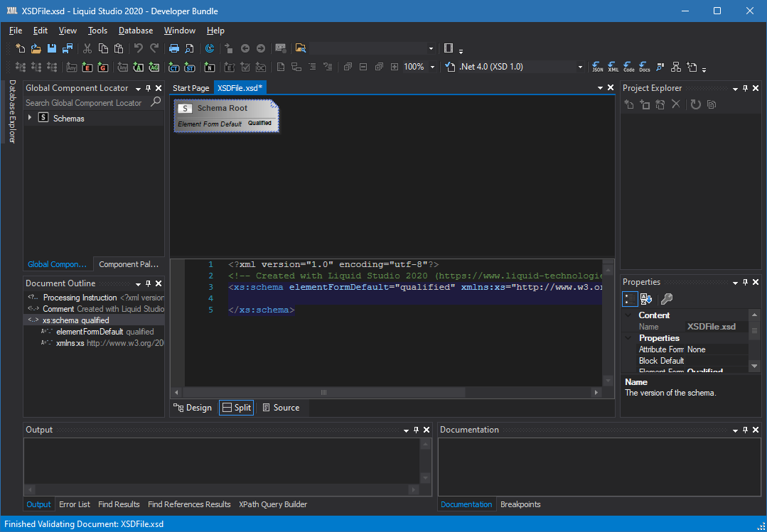Image resolution: width=767 pixels, height=532 pixels.
Task: Select the Schema Root node in diagram
Action: [x=226, y=115]
